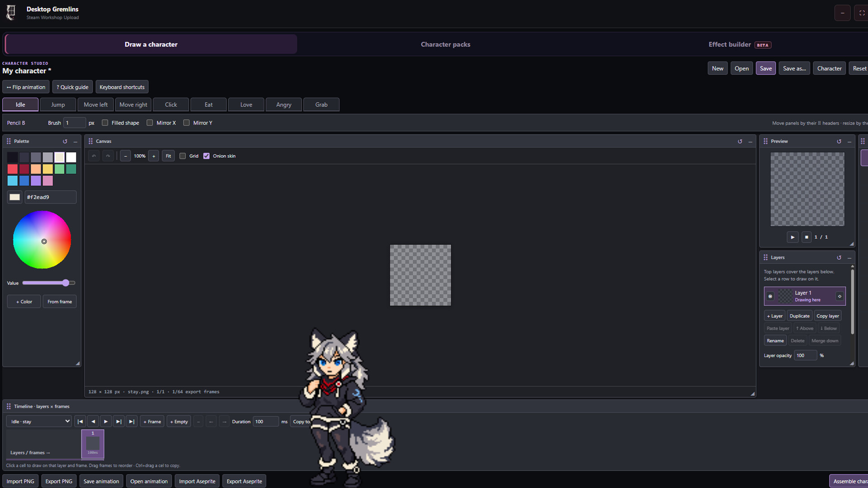868x488 pixels.
Task: Stop the Preview panel playback
Action: pyautogui.click(x=807, y=237)
